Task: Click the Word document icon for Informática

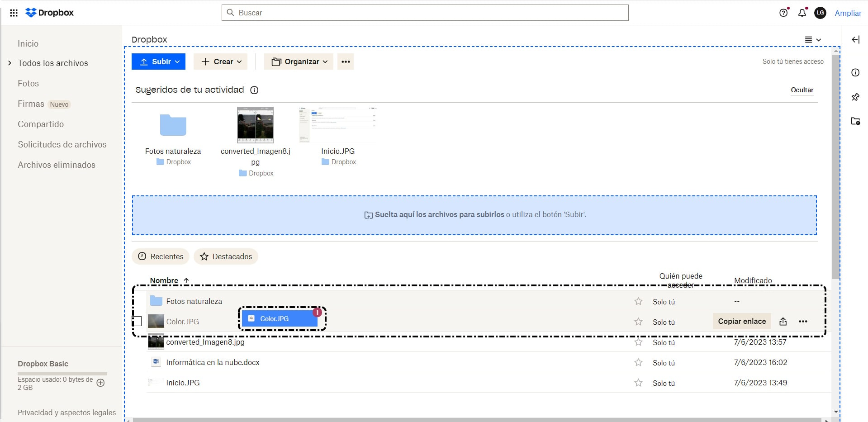Action: [x=156, y=362]
